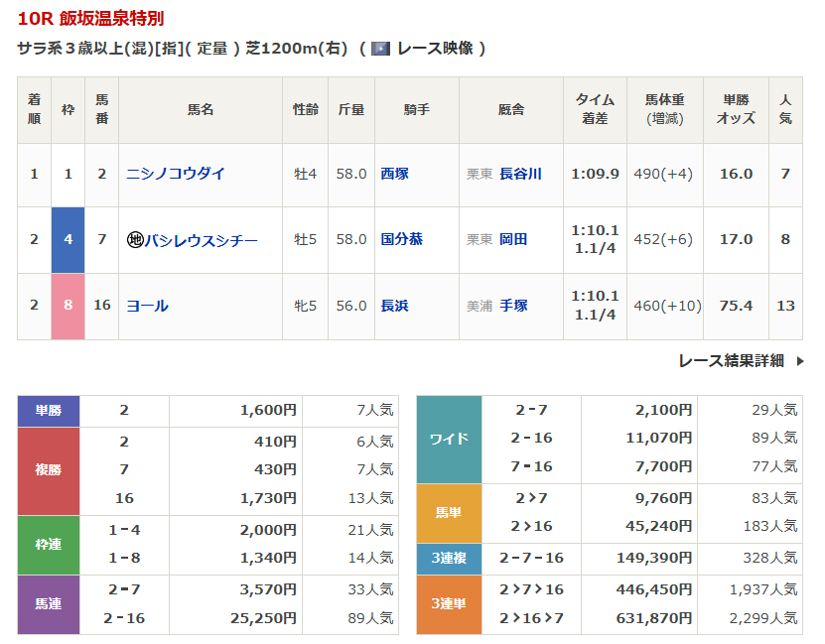This screenshot has height=644, width=825.
Task: Open trainer 長谷川 link
Action: pyautogui.click(x=520, y=174)
